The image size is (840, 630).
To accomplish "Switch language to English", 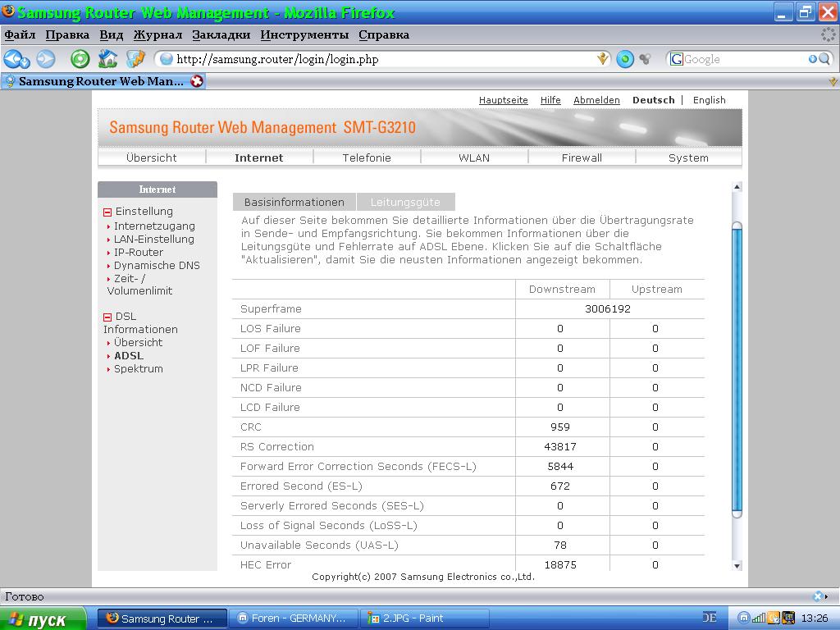I will 709,100.
